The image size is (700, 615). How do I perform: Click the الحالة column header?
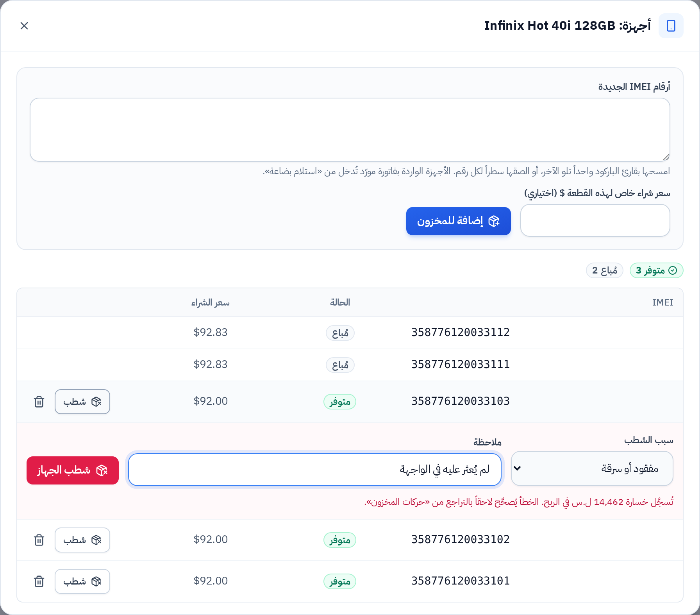click(340, 302)
